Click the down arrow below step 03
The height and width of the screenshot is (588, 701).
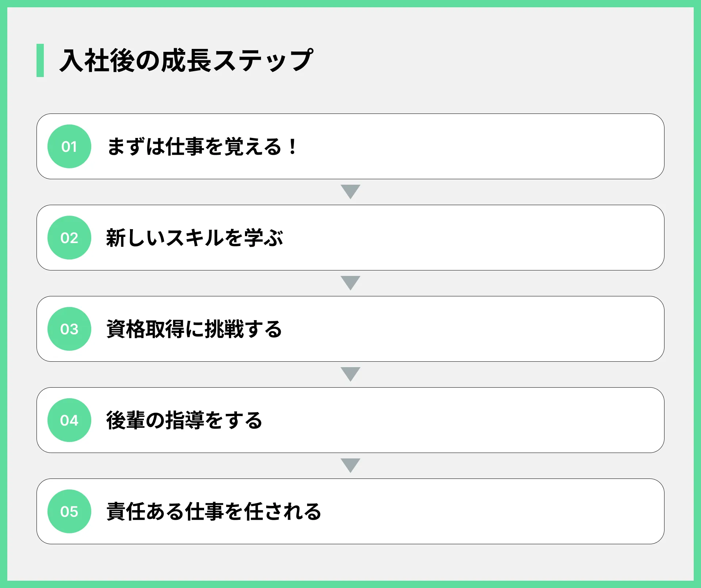click(x=350, y=374)
